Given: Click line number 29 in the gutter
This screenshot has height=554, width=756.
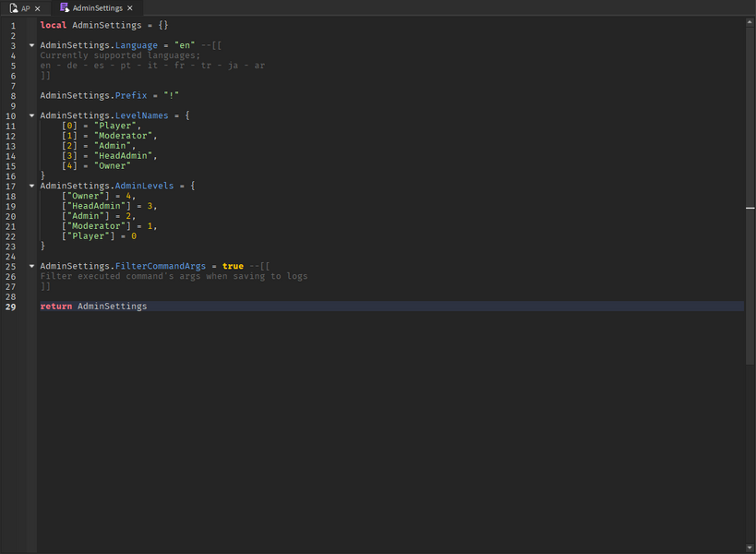Looking at the screenshot, I should 13,307.
